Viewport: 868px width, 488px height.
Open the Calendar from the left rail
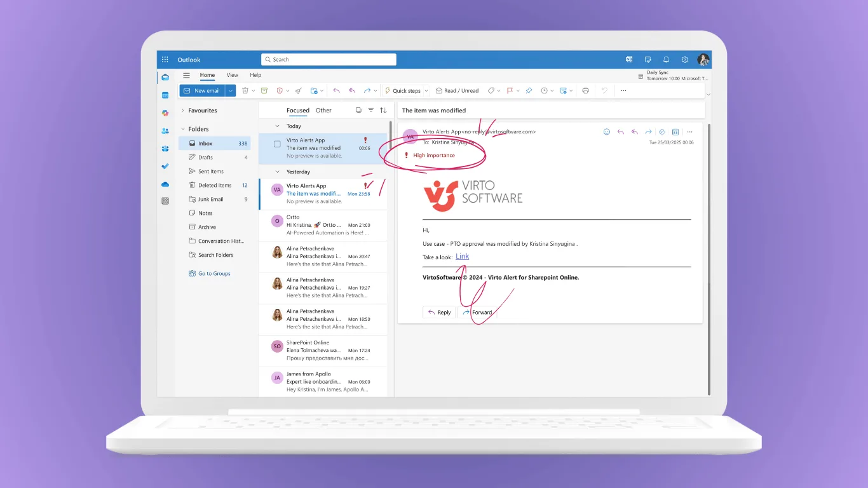(x=165, y=95)
